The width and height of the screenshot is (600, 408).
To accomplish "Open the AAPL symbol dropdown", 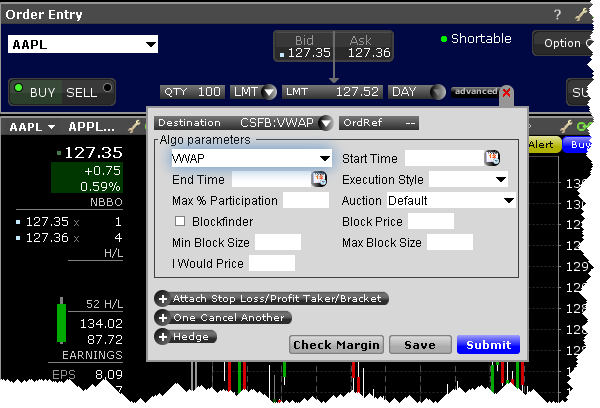I will 150,44.
